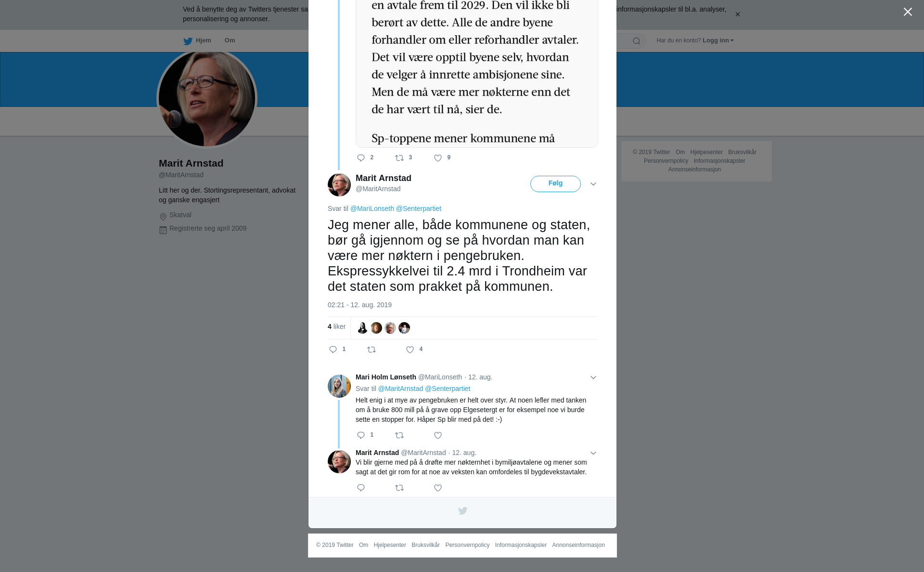This screenshot has height=572, width=924.
Task: Close the tweet overlay dialog
Action: (x=908, y=12)
